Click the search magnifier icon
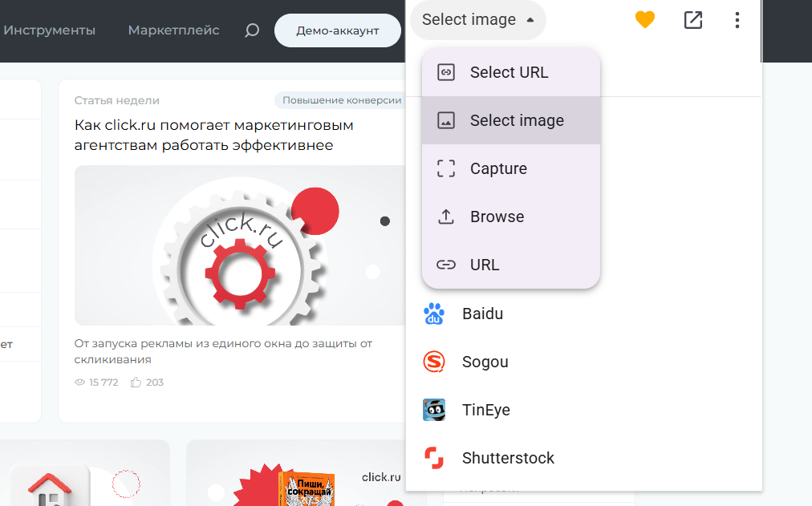The width and height of the screenshot is (812, 506). (x=252, y=30)
